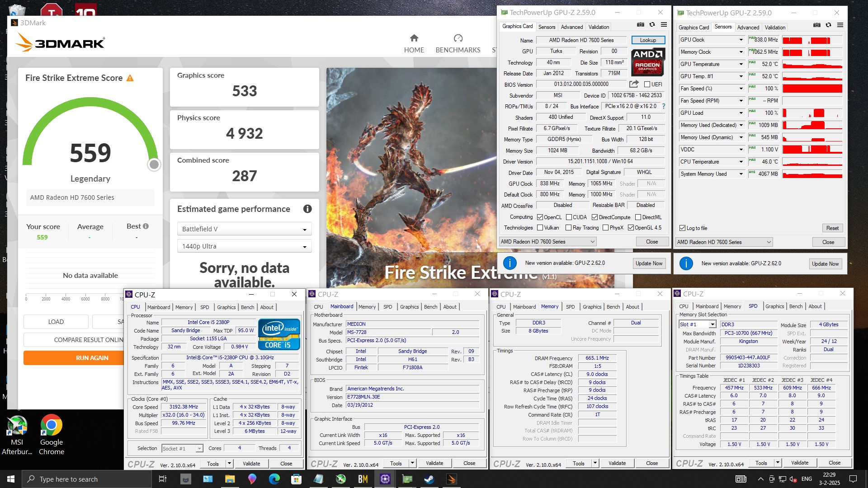Image resolution: width=868 pixels, height=488 pixels.
Task: Take a screenshot with the left GPU-Z camera icon
Action: 640,25
